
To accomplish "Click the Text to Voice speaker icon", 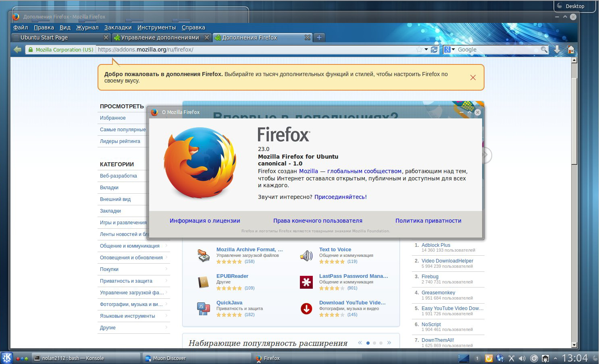I will (x=306, y=255).
